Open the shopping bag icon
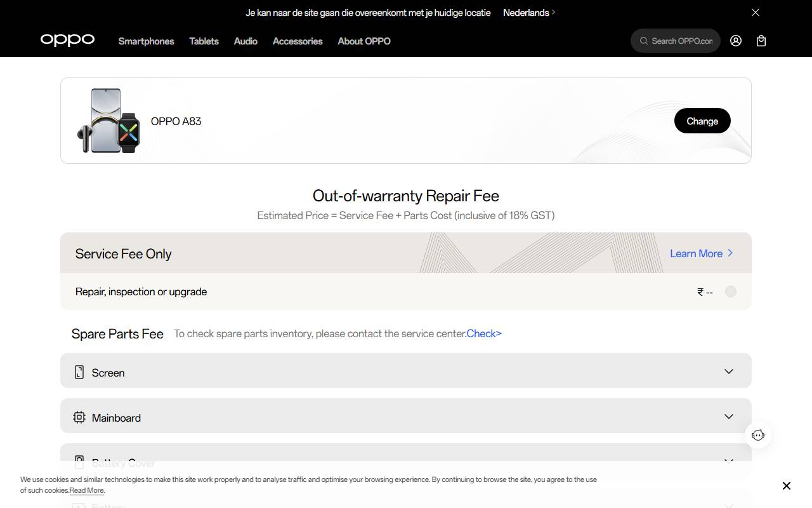 click(x=761, y=41)
